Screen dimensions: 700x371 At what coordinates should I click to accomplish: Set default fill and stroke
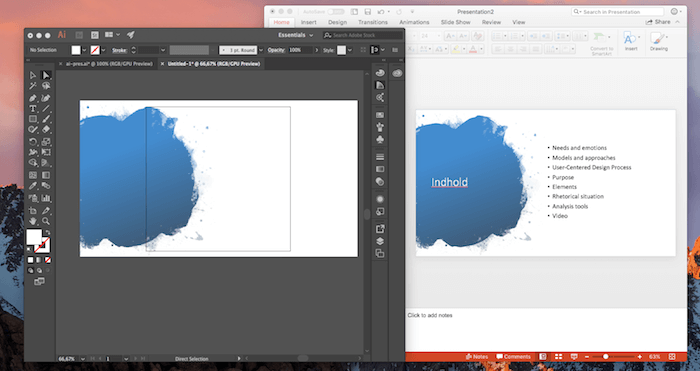(30, 248)
